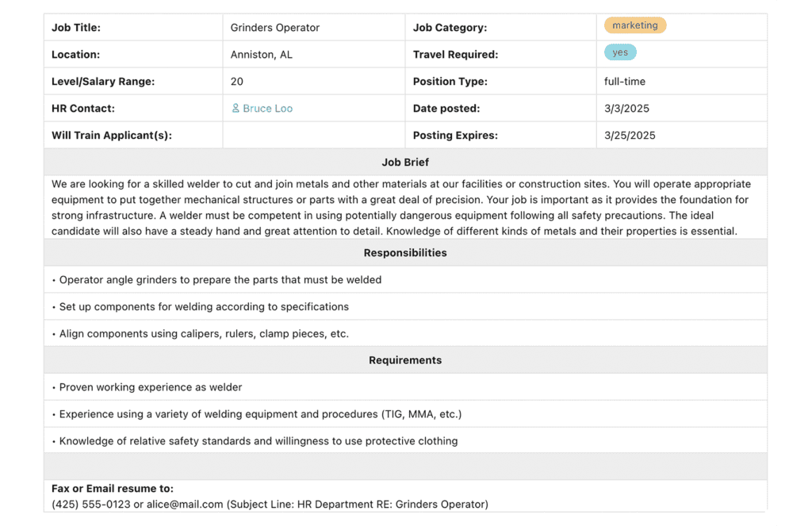The height and width of the screenshot is (526, 812).
Task: Click the proven working experience requirement row
Action: tap(151, 387)
